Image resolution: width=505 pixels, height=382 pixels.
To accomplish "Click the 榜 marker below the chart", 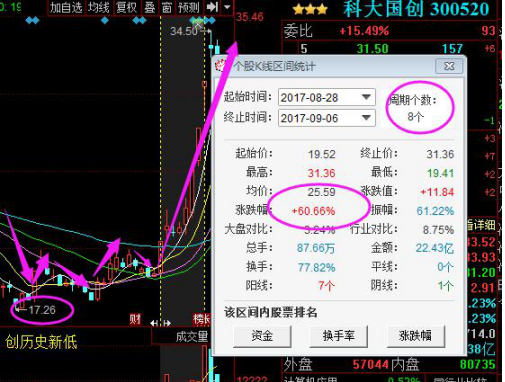I will click(x=201, y=319).
